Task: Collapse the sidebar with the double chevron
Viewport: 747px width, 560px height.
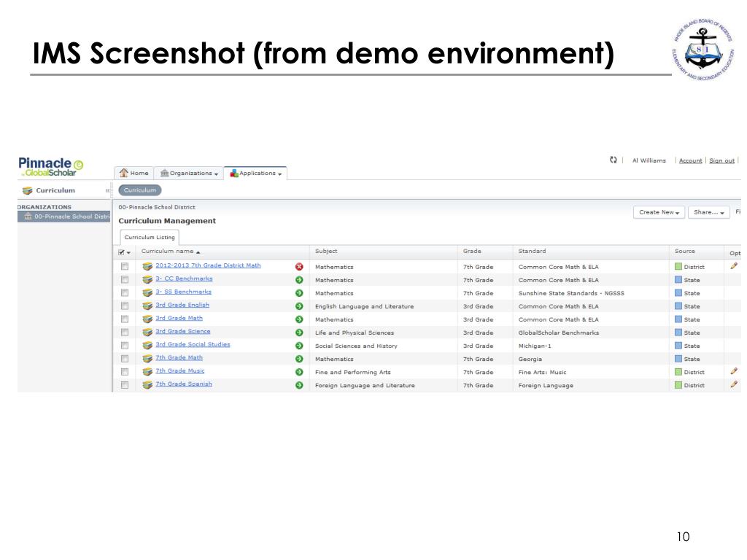Action: [x=107, y=190]
